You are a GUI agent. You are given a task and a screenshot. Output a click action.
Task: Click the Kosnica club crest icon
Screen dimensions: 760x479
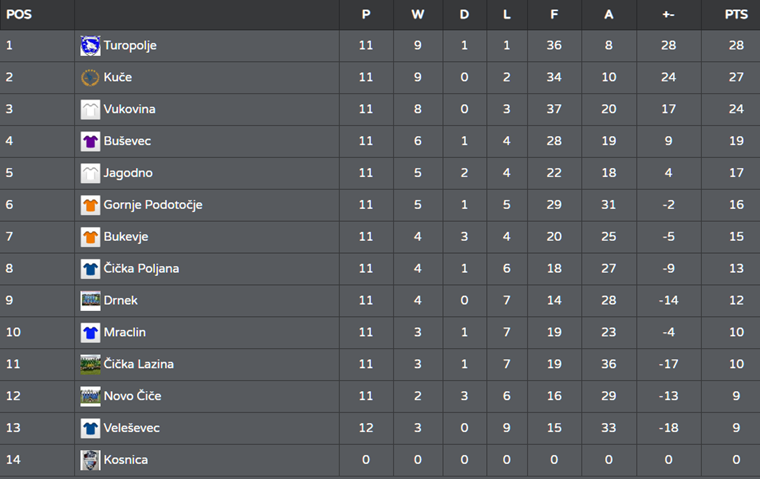(x=90, y=460)
